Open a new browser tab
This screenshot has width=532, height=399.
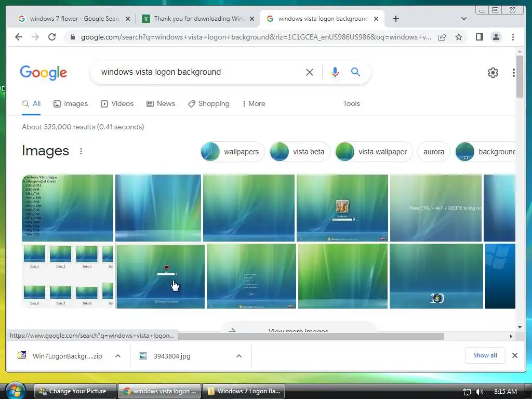coord(395,19)
